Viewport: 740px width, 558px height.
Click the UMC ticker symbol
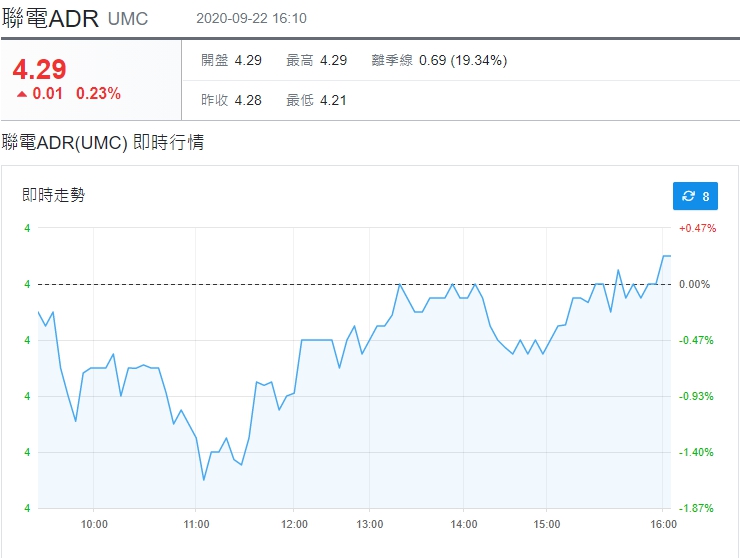[x=128, y=20]
